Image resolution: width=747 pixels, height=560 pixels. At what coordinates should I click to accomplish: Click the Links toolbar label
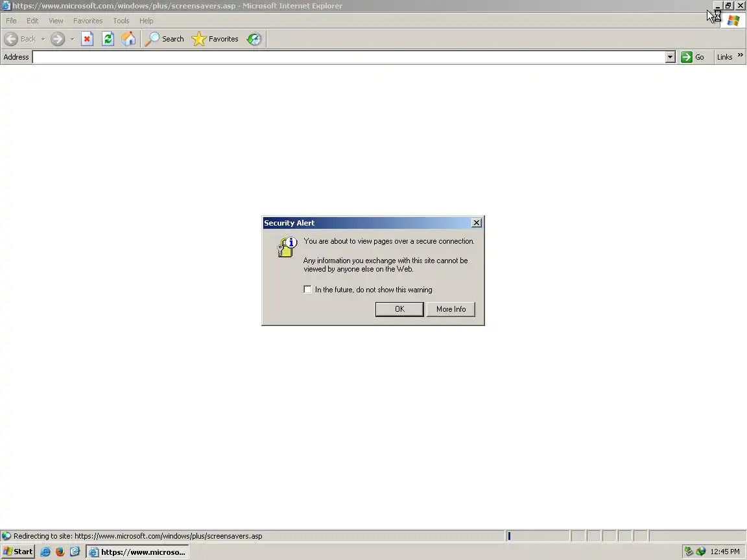tap(724, 57)
